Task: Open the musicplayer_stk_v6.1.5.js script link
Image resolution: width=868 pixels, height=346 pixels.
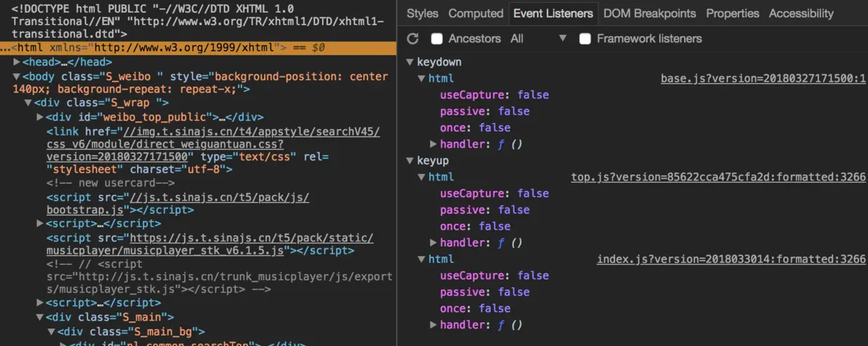Action: point(210,244)
